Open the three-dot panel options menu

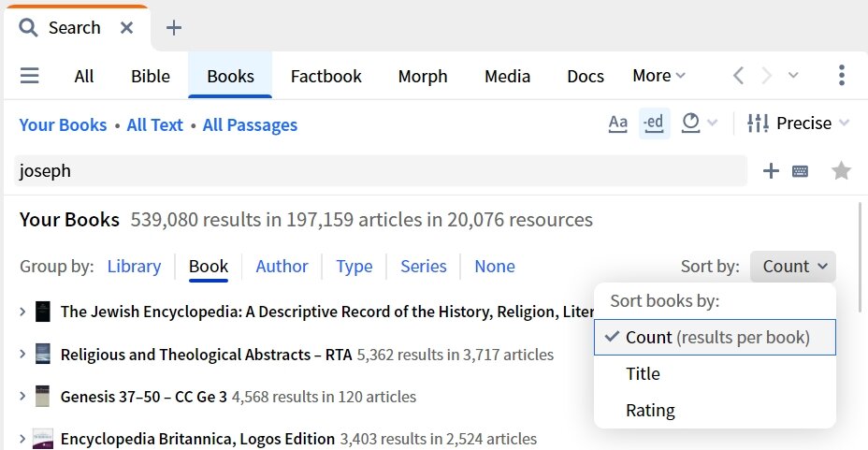click(x=842, y=75)
